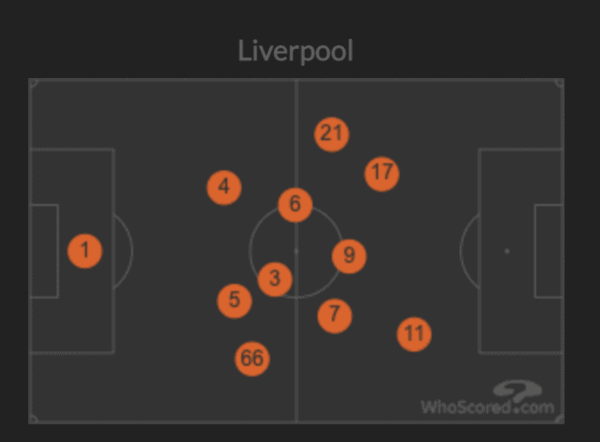
Task: Click player circle number 7
Action: 335,316
